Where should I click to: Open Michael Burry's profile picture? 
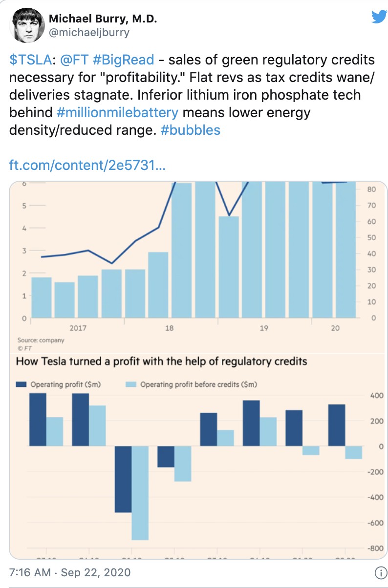pos(25,25)
